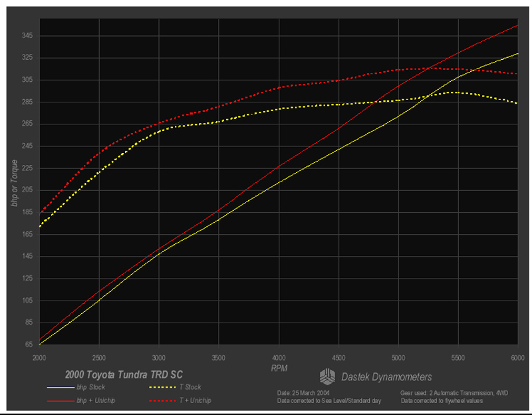The height and width of the screenshot is (415, 532).
Task: Click the 145 y-axis label
Action: click(27, 256)
